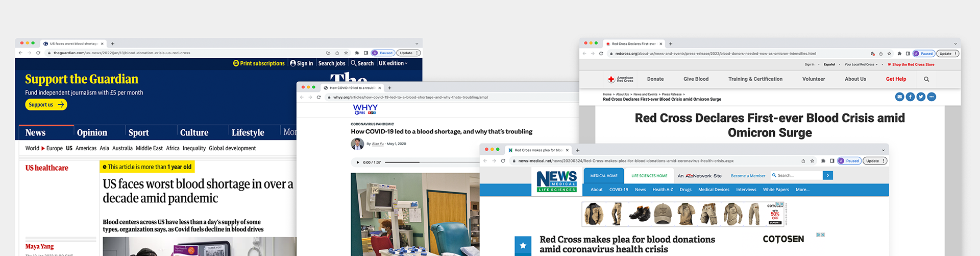Expand the More... menu on News-Medical

(802, 190)
